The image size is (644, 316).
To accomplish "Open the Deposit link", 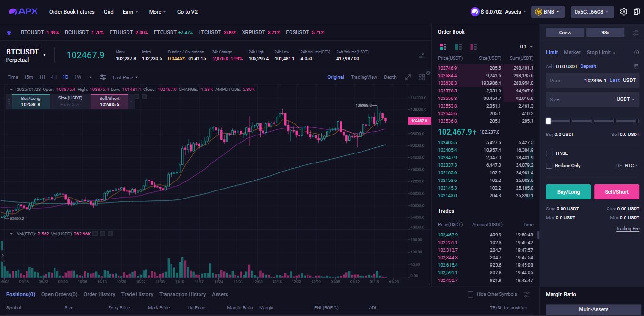I will coord(588,66).
